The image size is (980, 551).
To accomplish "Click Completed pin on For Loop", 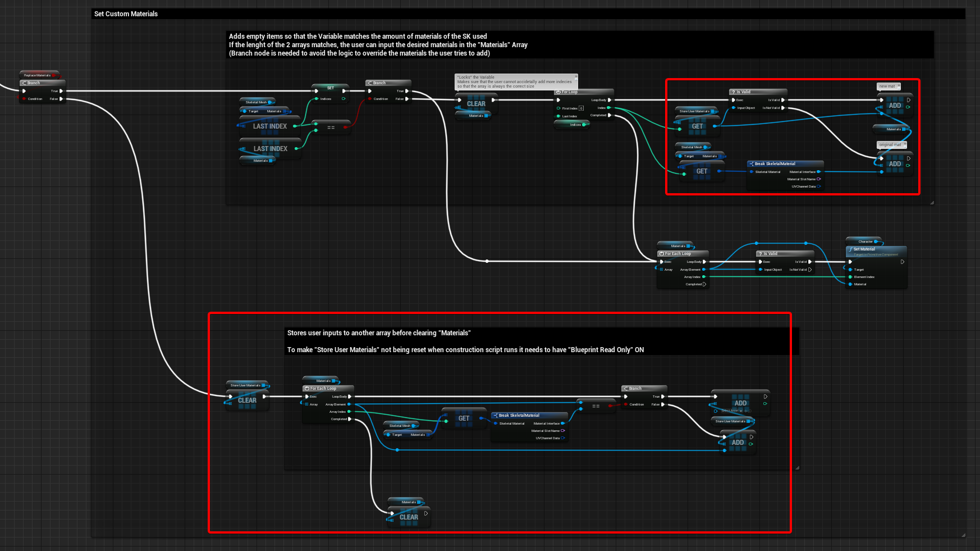I will pos(610,115).
